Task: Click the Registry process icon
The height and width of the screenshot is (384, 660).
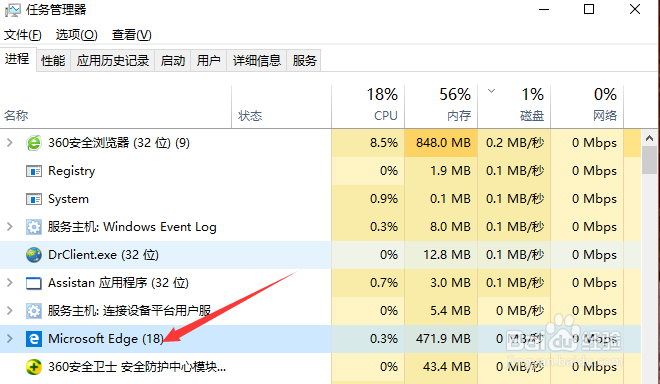Action: (x=34, y=171)
